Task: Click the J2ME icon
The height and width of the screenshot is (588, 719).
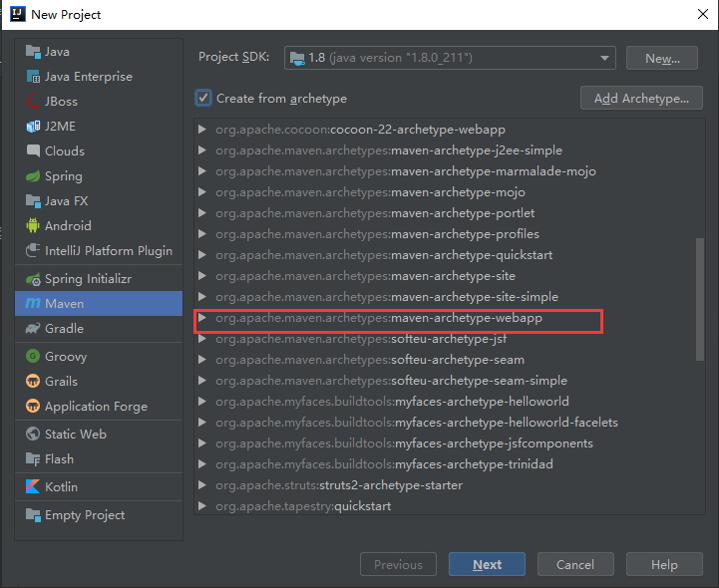Action: pyautogui.click(x=33, y=126)
